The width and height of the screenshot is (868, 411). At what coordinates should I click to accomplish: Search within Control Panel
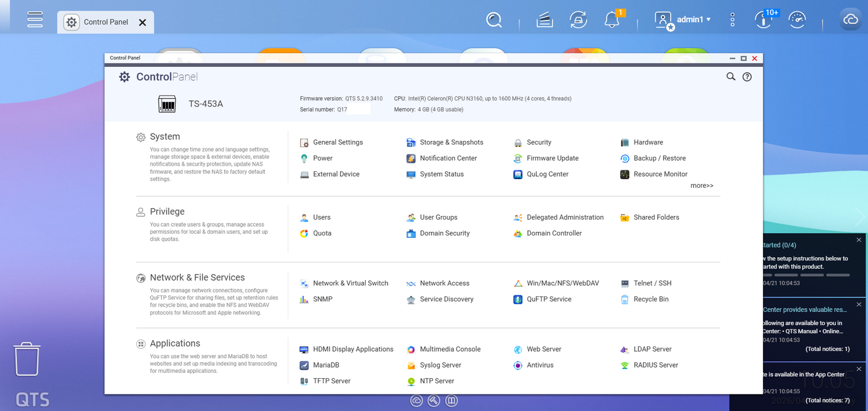[x=731, y=77]
